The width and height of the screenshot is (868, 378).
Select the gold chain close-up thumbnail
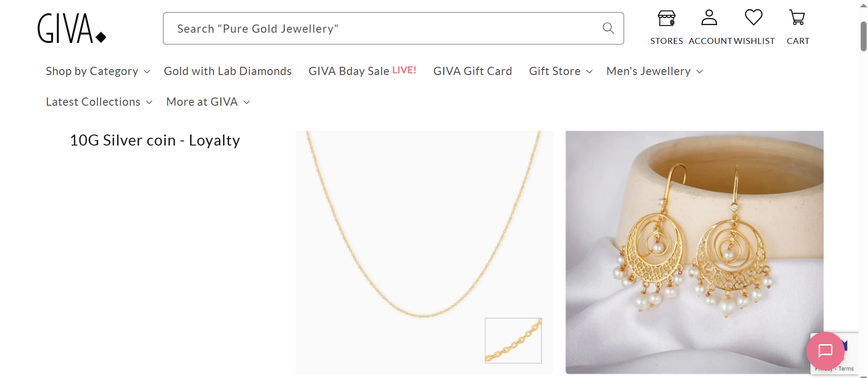(x=513, y=340)
